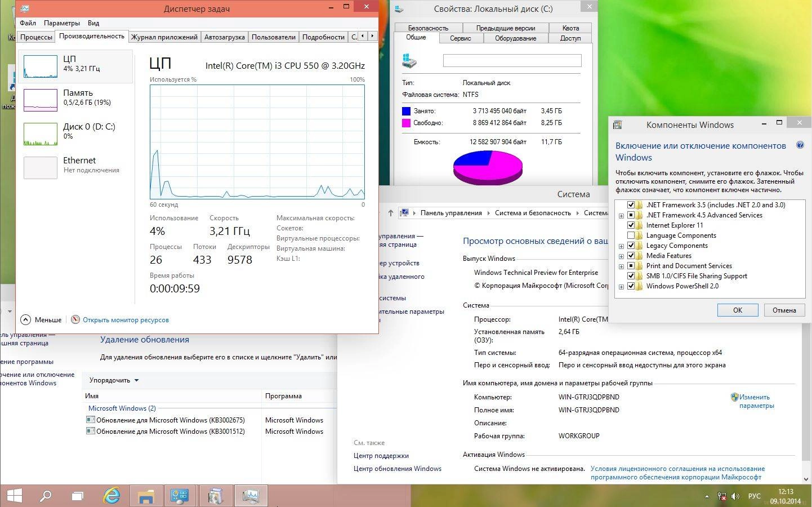Switch to the Подробности tab

point(323,37)
